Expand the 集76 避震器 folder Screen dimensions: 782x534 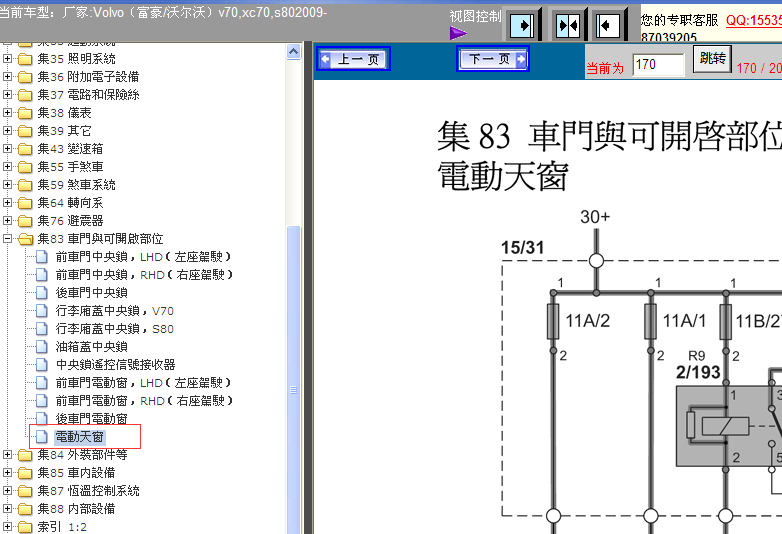click(x=7, y=220)
